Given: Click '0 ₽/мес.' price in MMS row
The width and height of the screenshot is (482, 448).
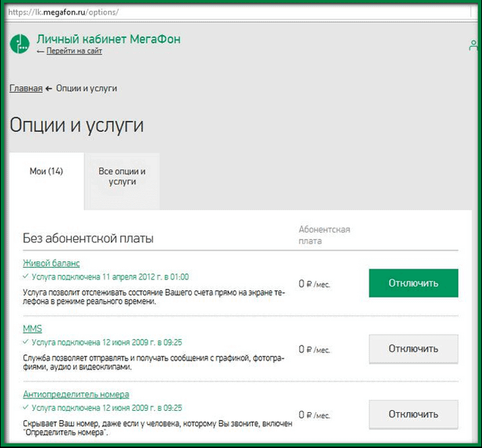Looking at the screenshot, I should click(x=314, y=350).
